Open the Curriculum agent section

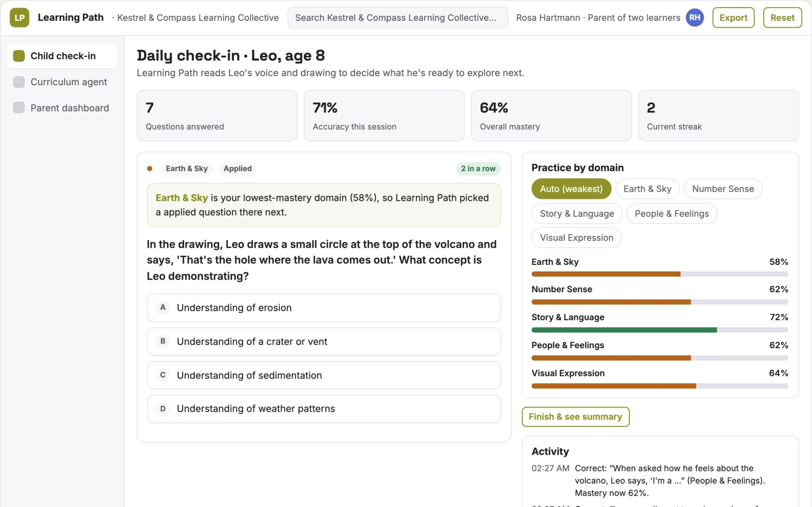point(62,82)
